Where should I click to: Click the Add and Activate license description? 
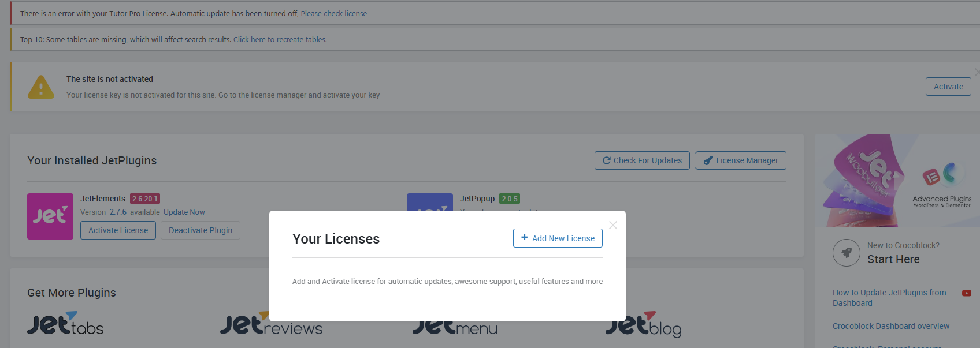(x=447, y=282)
